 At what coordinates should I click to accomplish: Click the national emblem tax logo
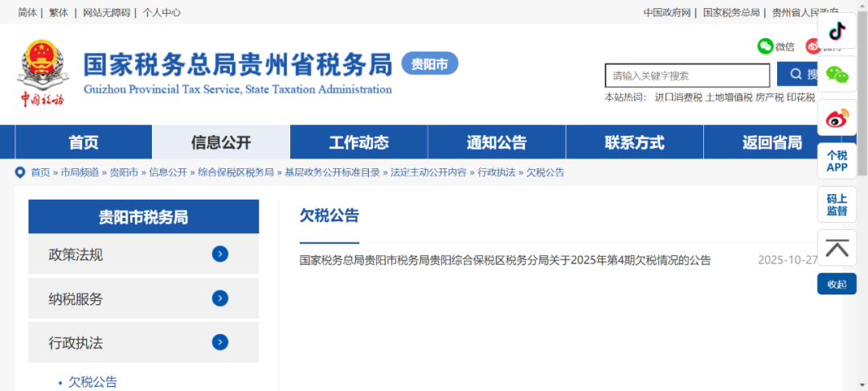(42, 74)
